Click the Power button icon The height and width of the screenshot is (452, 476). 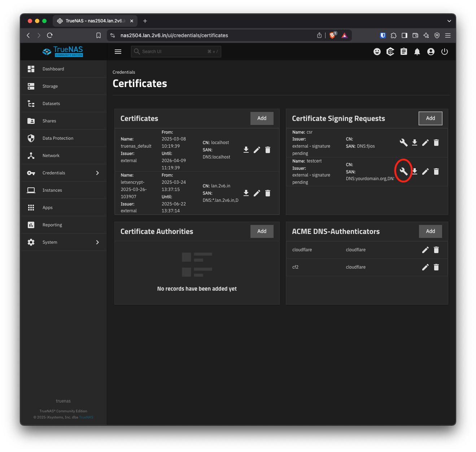coord(445,52)
